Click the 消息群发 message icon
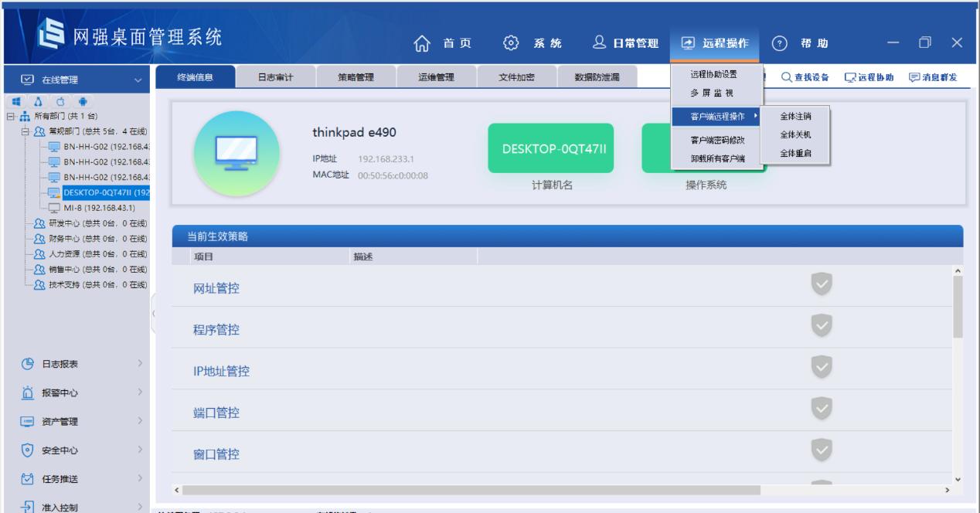Viewport: 980px width, 513px height. point(915,76)
